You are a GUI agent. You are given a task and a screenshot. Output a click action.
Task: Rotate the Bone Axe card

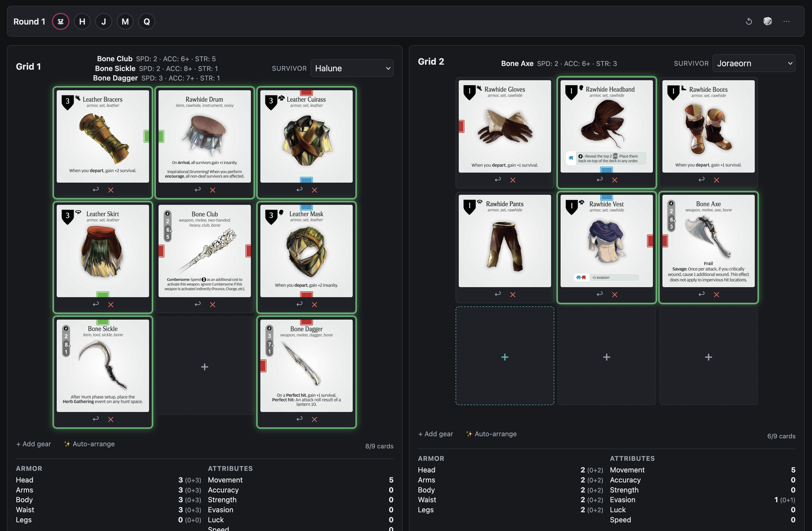[x=701, y=294]
